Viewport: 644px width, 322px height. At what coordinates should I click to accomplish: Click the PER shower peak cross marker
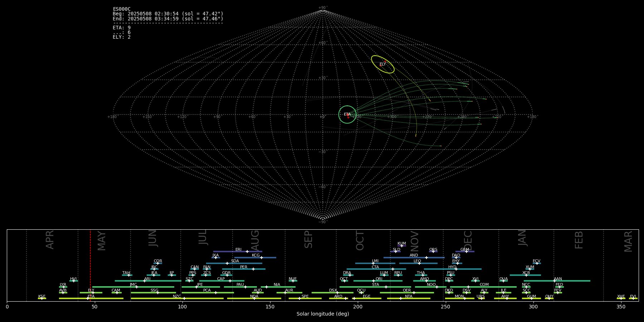(253, 269)
